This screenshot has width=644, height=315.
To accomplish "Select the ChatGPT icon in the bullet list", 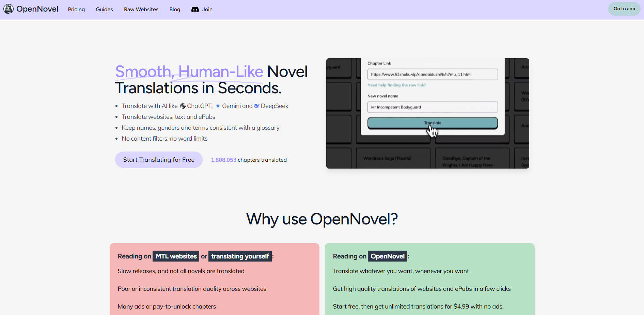I will (x=183, y=106).
